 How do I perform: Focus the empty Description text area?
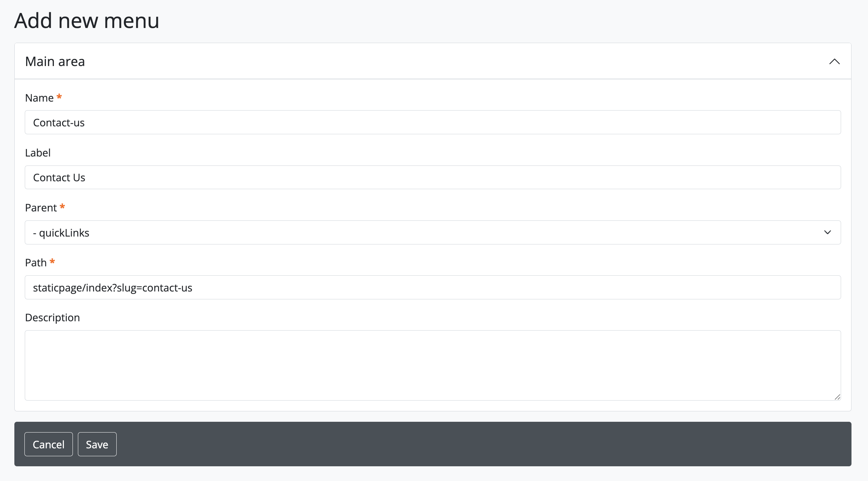[x=433, y=365]
